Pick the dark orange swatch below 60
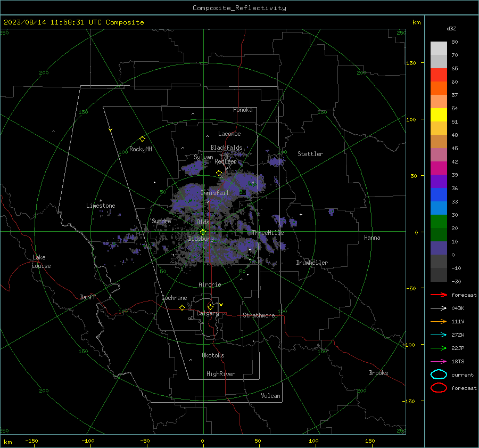Image resolution: width=479 pixels, height=448 pixels. pyautogui.click(x=439, y=88)
